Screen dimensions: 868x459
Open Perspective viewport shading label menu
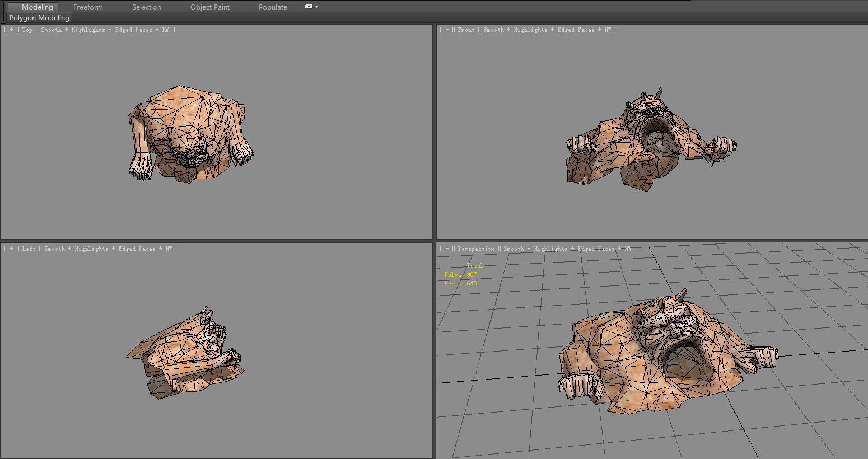pos(567,249)
